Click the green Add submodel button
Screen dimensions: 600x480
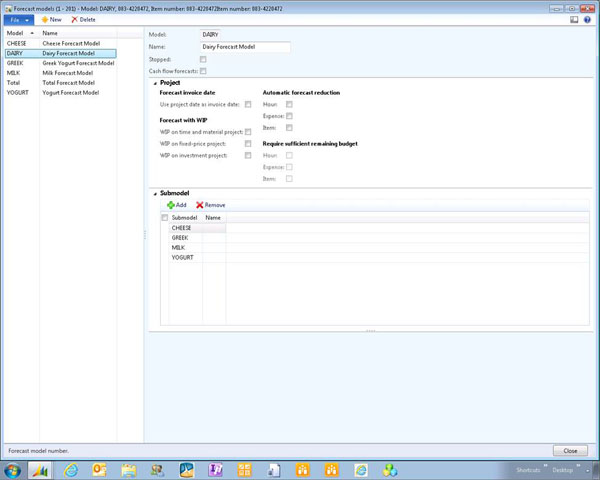[177, 205]
